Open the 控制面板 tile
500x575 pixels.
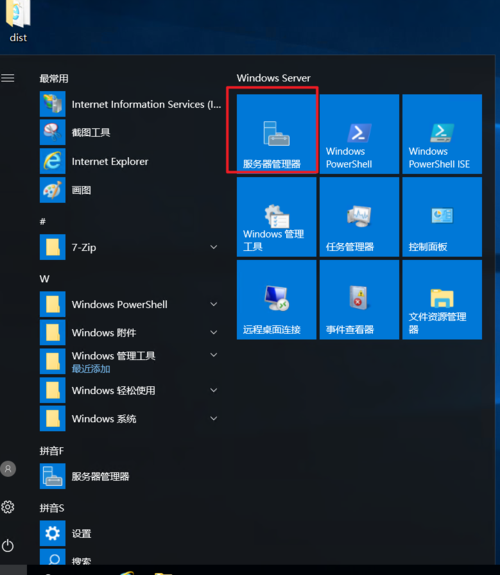(442, 217)
